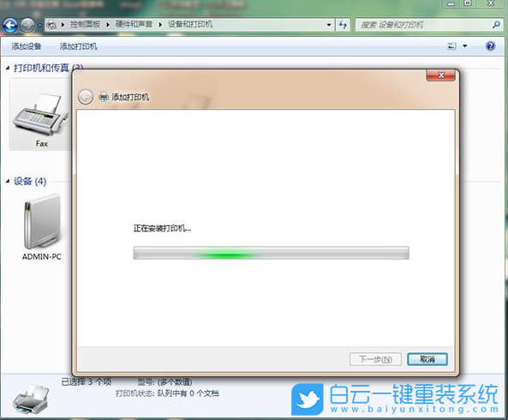Click the 下一步(N) button
The width and height of the screenshot is (508, 420).
point(375,359)
